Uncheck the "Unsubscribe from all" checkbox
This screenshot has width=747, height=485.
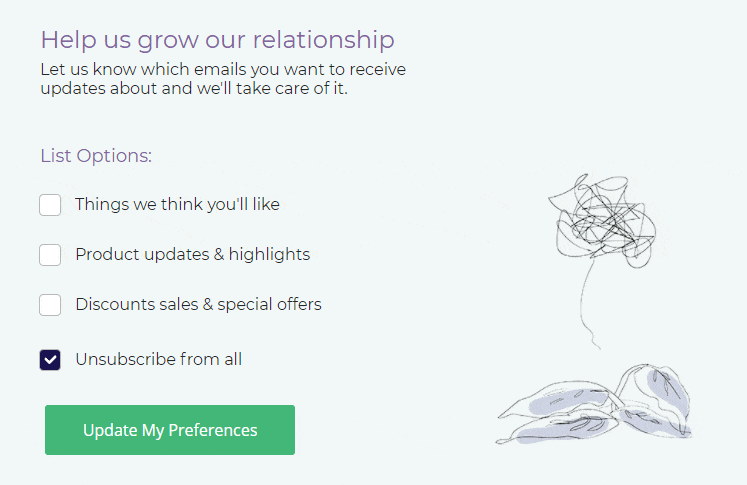(x=50, y=360)
